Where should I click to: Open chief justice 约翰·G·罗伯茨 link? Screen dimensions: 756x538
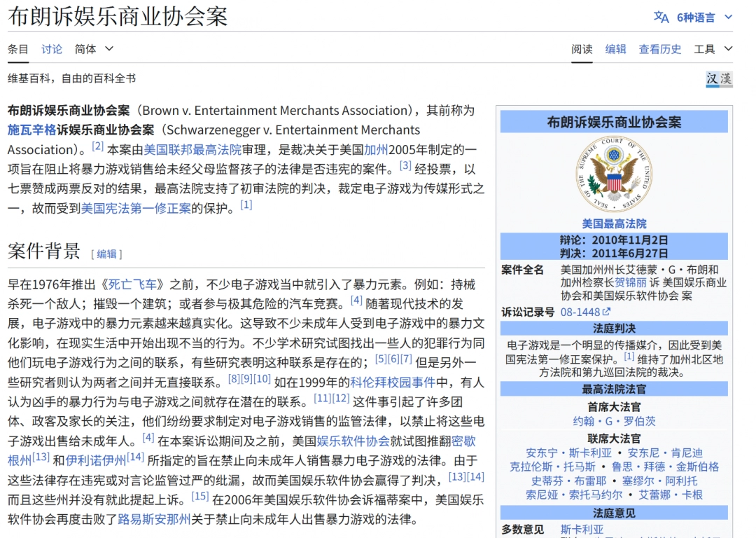point(615,421)
